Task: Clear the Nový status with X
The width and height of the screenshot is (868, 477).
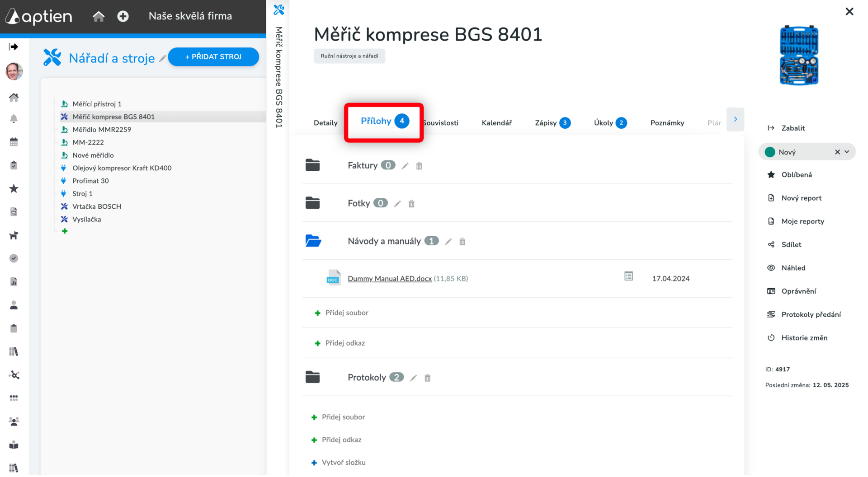Action: [x=837, y=152]
